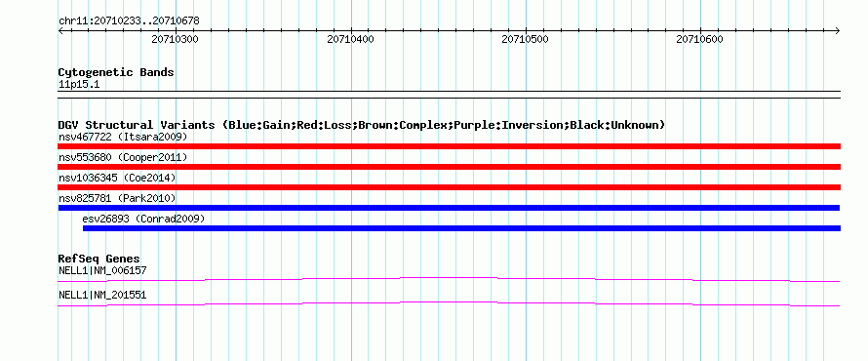The width and height of the screenshot is (868, 361).
Task: Click the 11p15.1 band label
Action: (79, 85)
